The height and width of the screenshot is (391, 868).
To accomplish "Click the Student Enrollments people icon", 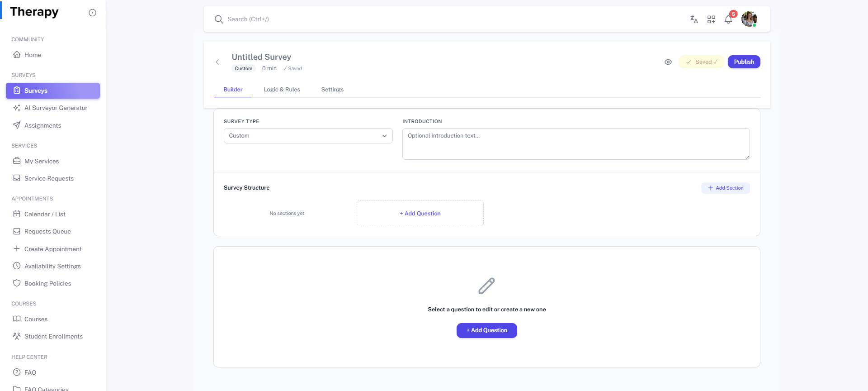I will 17,336.
